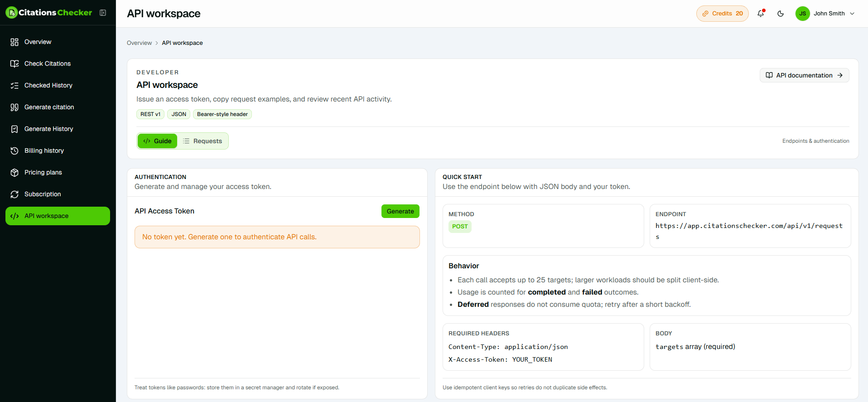Click the targets array (required) text
Screen dimensions: 868x402
695,347
